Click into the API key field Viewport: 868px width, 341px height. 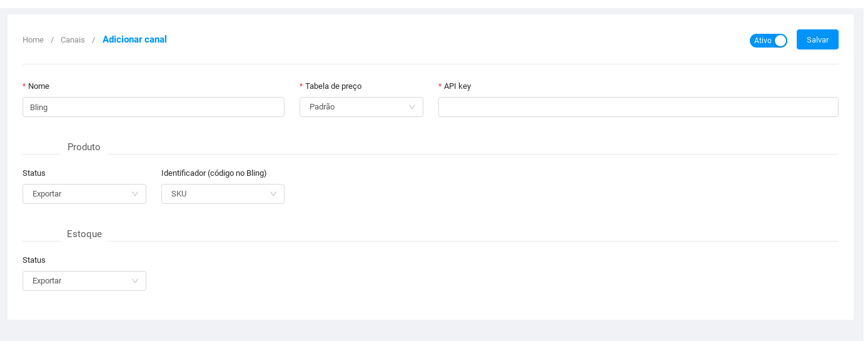638,107
